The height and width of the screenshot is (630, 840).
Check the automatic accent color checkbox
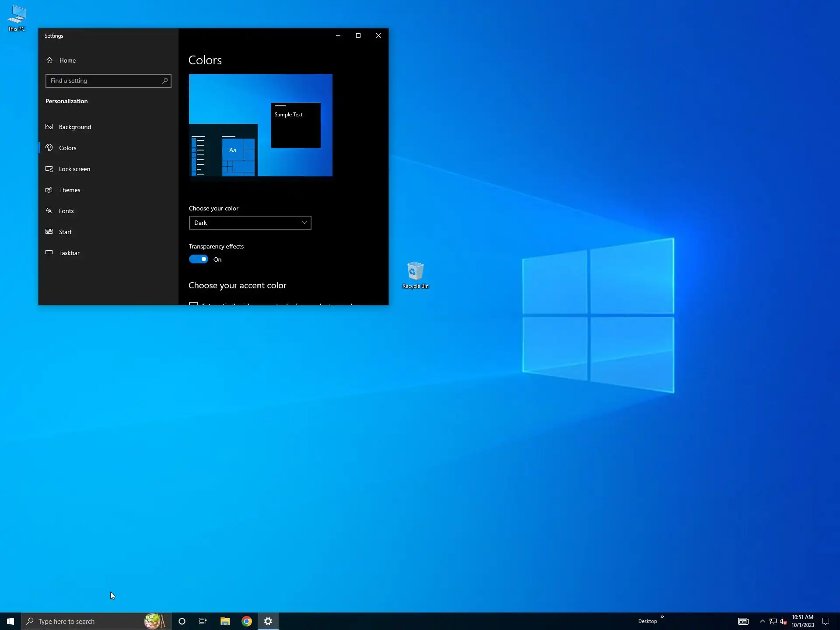pos(193,303)
